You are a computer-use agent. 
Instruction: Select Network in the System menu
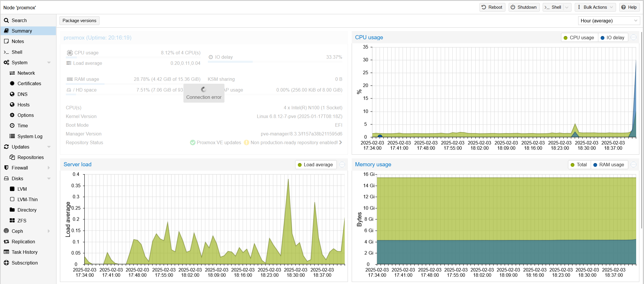pyautogui.click(x=26, y=73)
